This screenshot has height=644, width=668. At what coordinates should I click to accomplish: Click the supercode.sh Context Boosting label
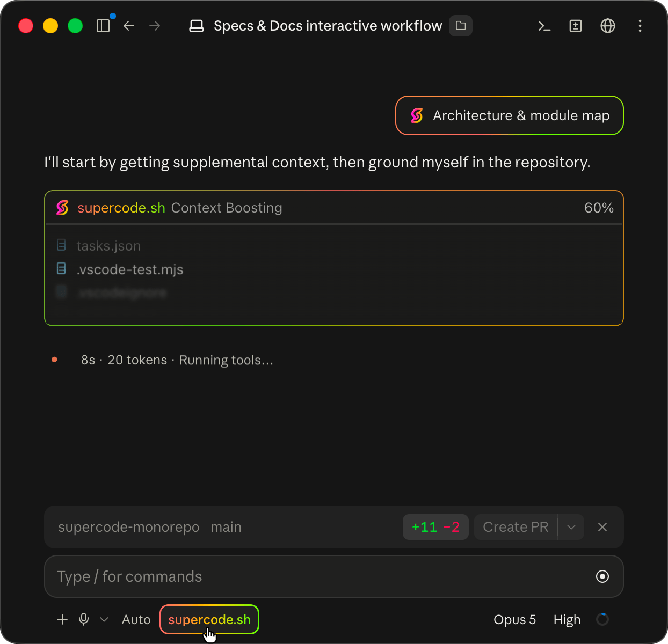(180, 208)
